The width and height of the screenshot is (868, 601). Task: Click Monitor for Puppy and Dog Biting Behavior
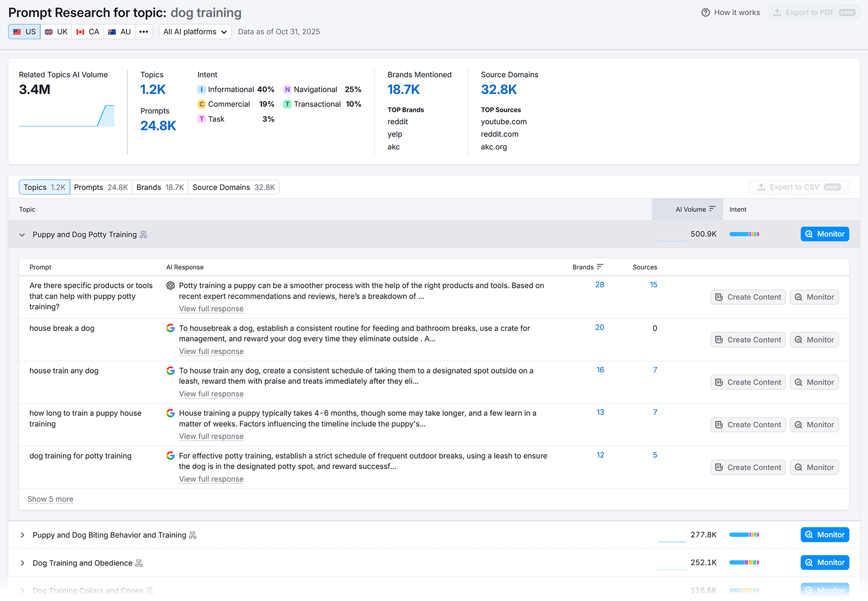(x=825, y=534)
